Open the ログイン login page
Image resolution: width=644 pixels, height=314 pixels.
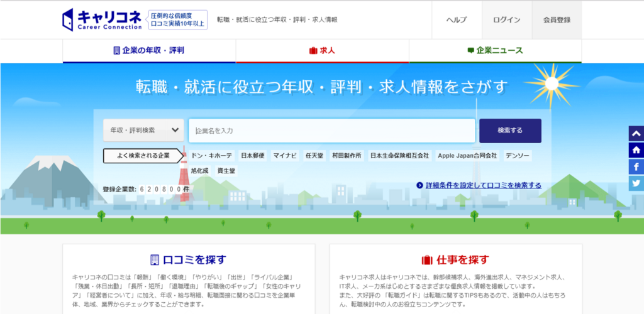pyautogui.click(x=507, y=19)
